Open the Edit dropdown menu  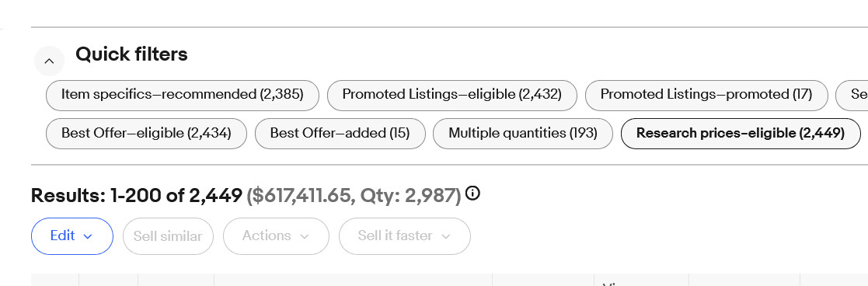point(72,236)
